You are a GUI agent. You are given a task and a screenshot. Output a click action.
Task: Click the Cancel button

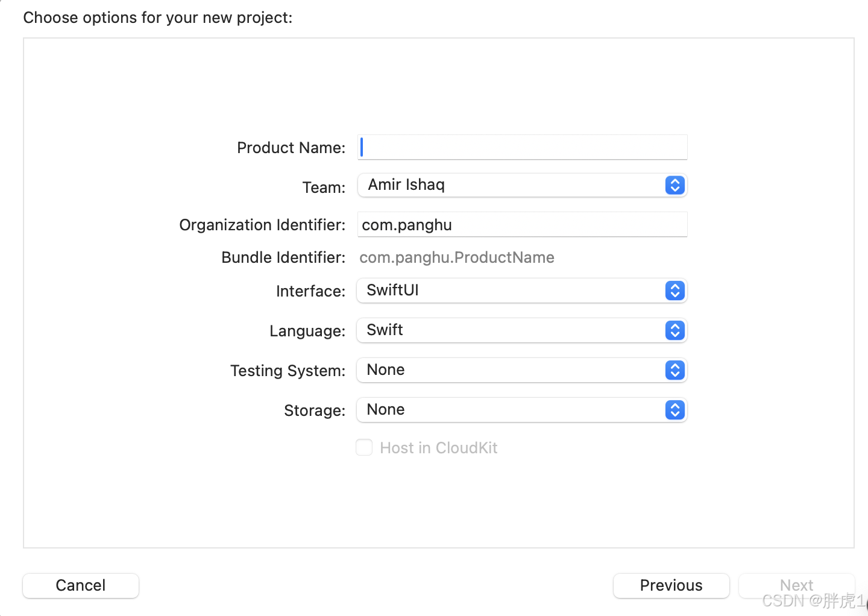pyautogui.click(x=81, y=585)
